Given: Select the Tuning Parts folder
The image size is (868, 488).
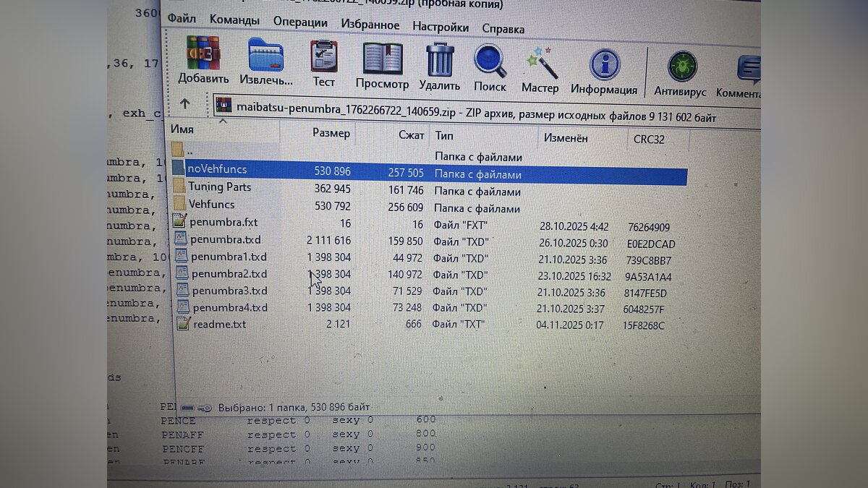Looking at the screenshot, I should click(220, 187).
